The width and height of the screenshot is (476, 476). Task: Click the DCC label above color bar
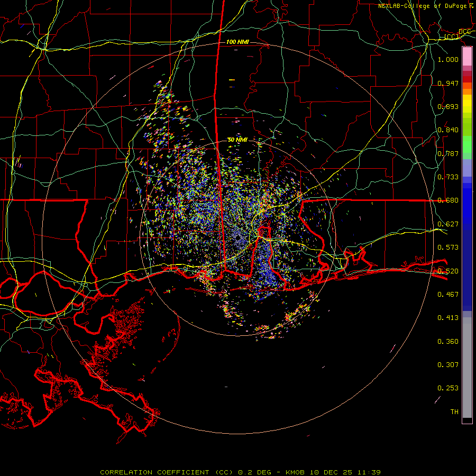point(464,32)
